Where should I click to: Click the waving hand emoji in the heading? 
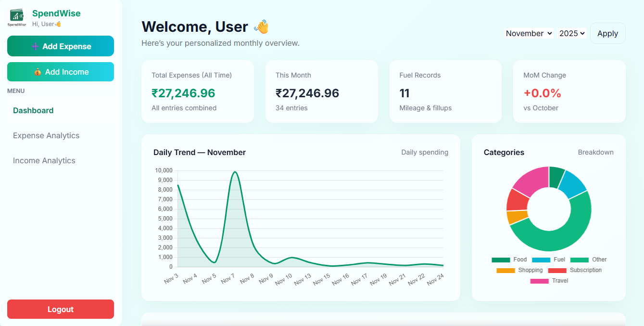click(x=262, y=27)
